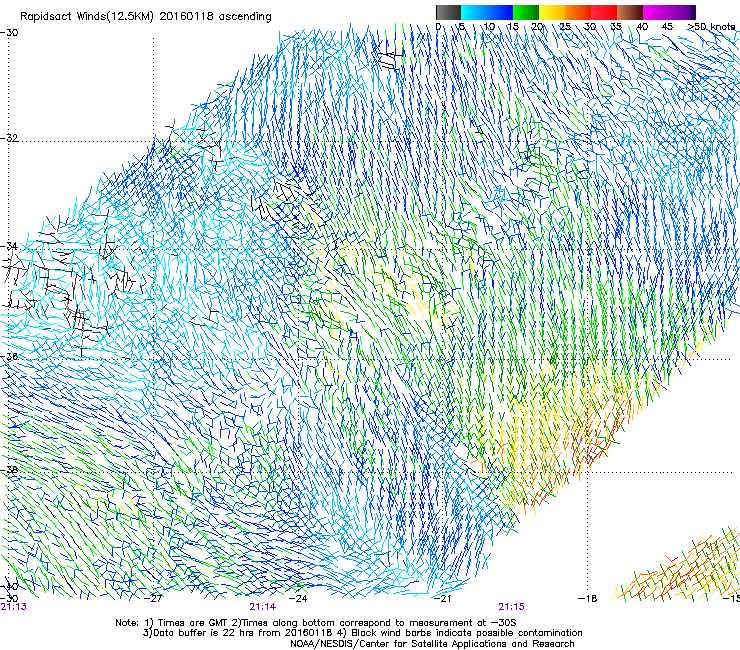This screenshot has height=650, width=740.
Task: Click the '>50 knots' legend label
Action: (711, 26)
